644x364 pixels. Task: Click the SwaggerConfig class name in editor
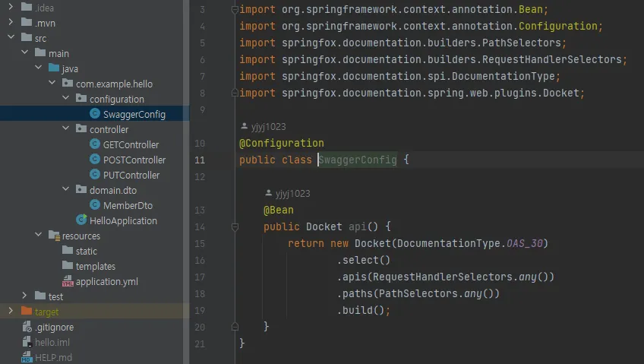[x=358, y=160]
